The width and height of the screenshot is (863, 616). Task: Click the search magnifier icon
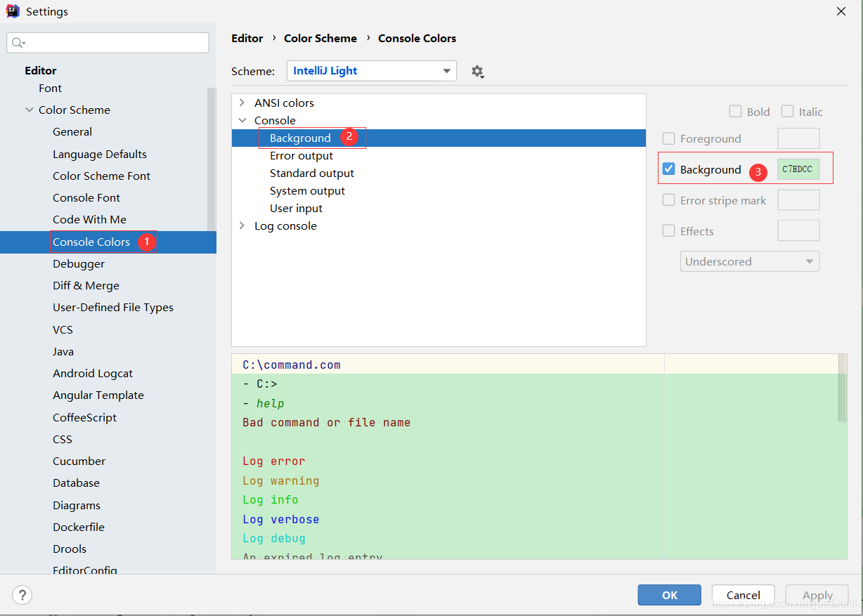coord(18,43)
